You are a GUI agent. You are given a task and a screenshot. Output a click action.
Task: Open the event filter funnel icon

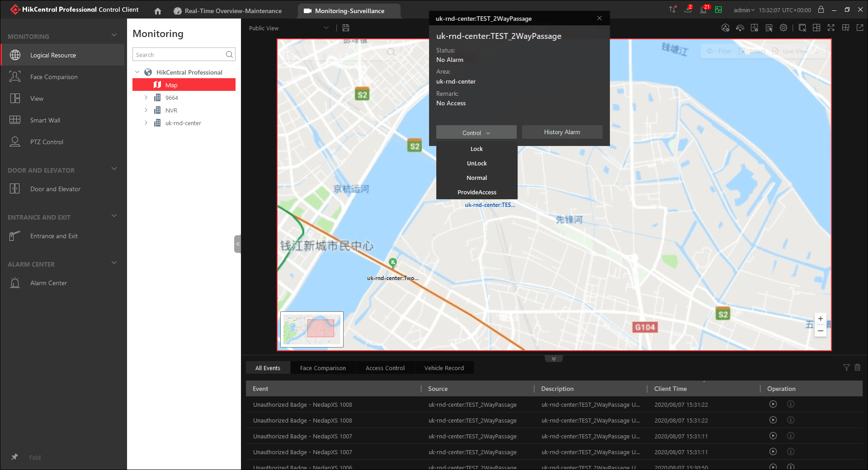pos(846,367)
